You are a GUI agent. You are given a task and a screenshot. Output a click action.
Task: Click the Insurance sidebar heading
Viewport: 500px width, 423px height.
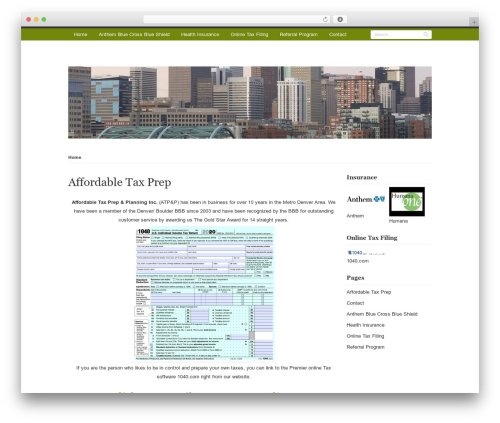362,177
